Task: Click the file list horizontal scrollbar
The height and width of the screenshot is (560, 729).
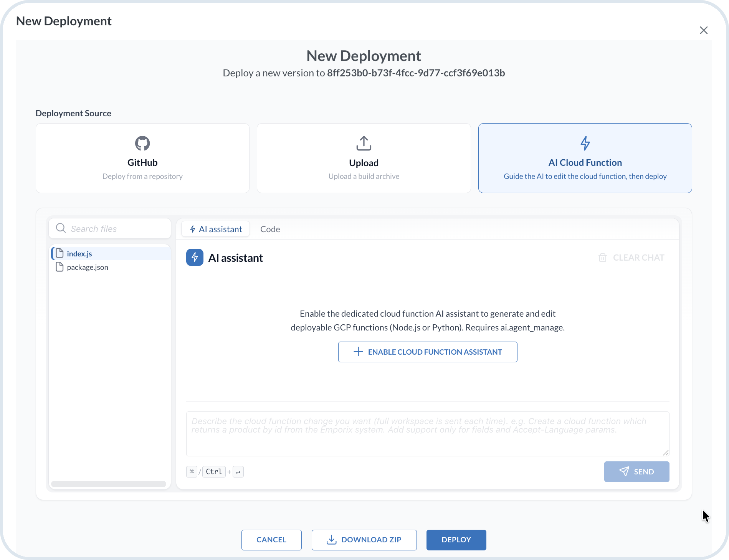Action: pyautogui.click(x=109, y=484)
